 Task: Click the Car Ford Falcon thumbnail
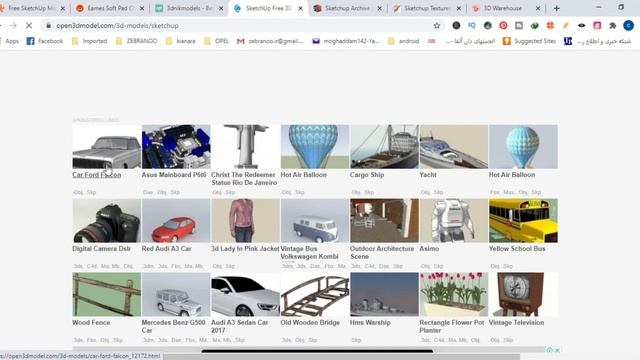pos(107,147)
